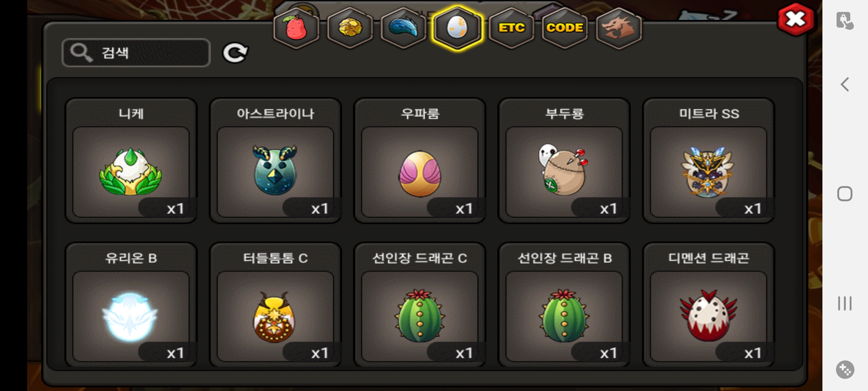
Task: Open the fruit food category tab
Action: point(296,28)
